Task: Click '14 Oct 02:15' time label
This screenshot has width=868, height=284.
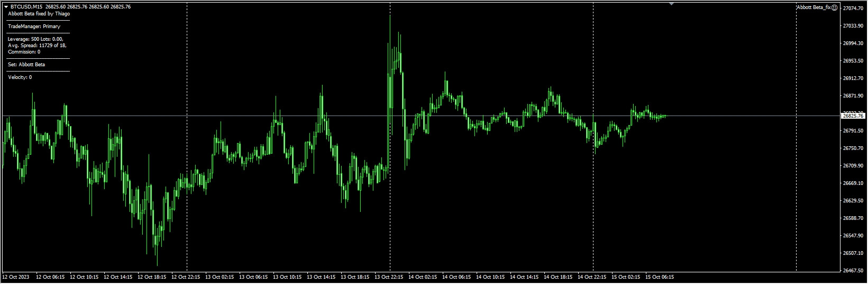Action: click(423, 277)
